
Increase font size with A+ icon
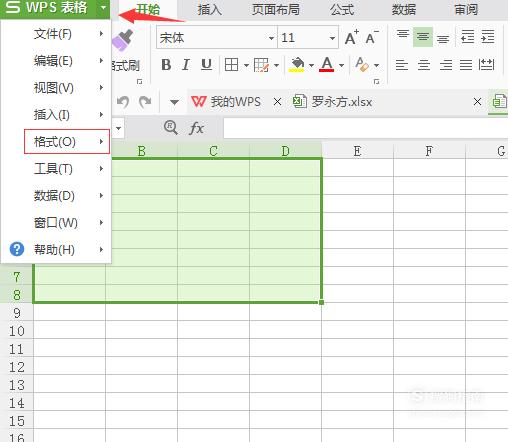351,37
